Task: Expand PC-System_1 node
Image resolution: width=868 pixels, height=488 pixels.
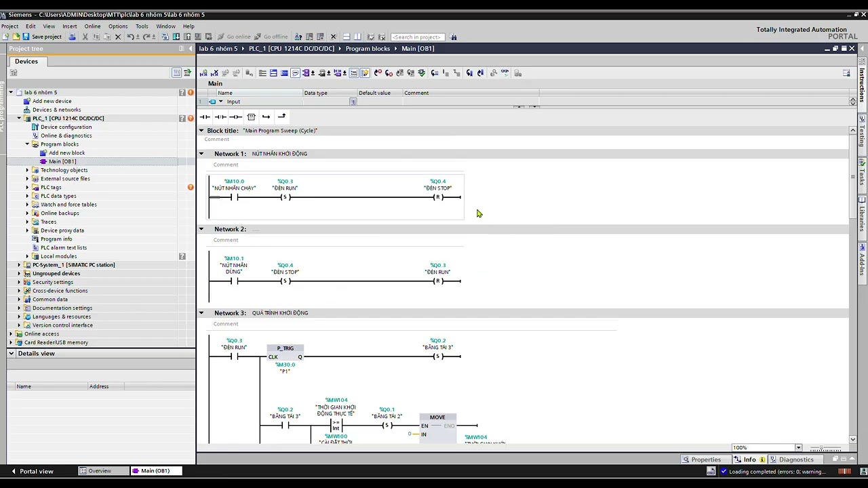Action: (19, 265)
